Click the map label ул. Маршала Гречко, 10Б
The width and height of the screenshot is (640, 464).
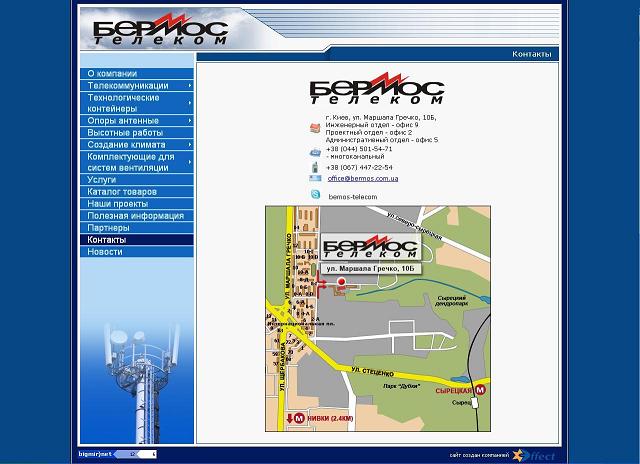pyautogui.click(x=370, y=268)
